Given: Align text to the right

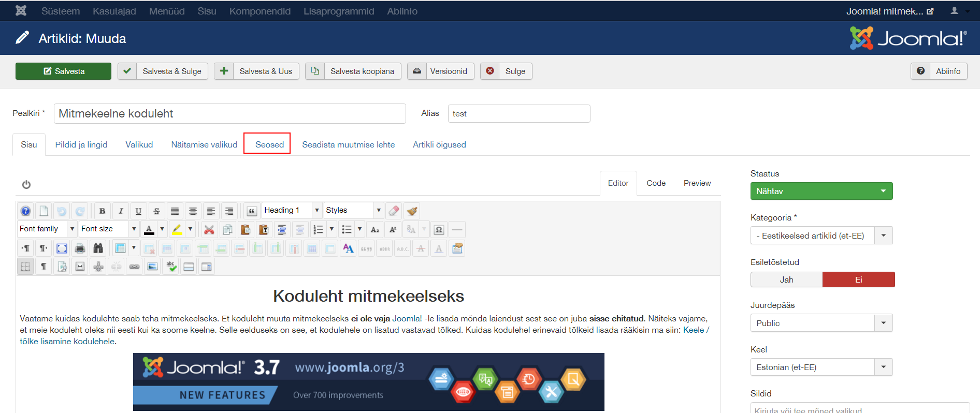Looking at the screenshot, I should [229, 211].
